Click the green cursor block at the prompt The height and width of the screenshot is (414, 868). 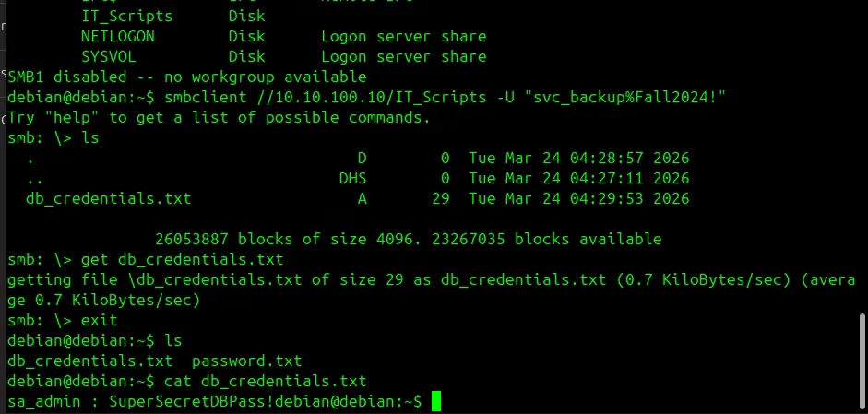tap(435, 401)
